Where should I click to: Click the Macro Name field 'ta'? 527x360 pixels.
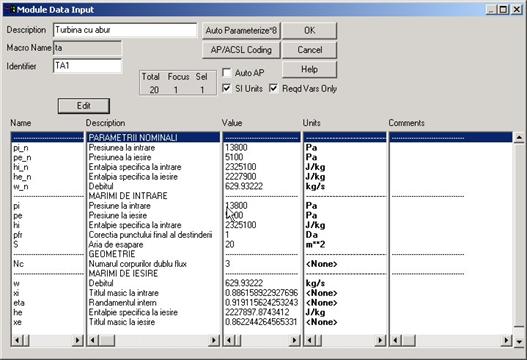tap(87, 48)
